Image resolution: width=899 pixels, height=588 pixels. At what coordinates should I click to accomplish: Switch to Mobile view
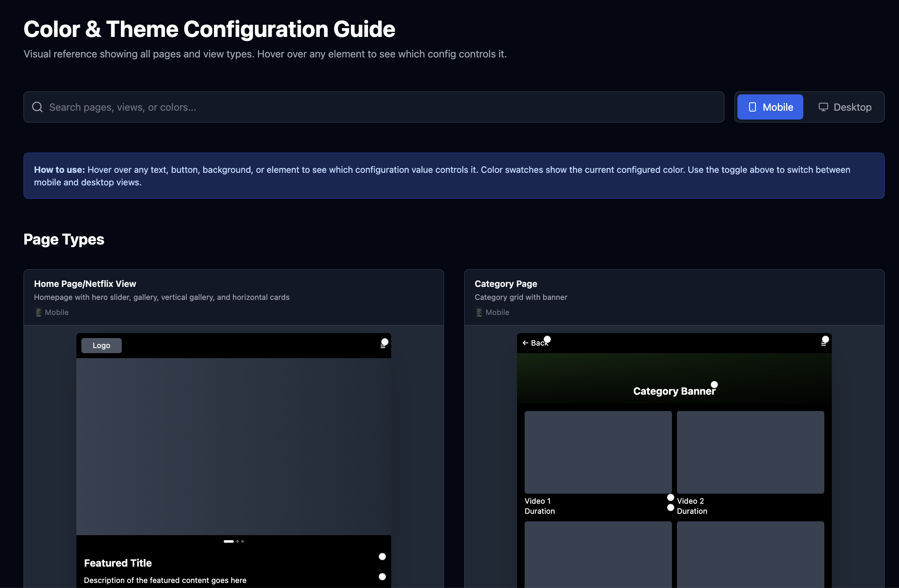click(x=770, y=107)
